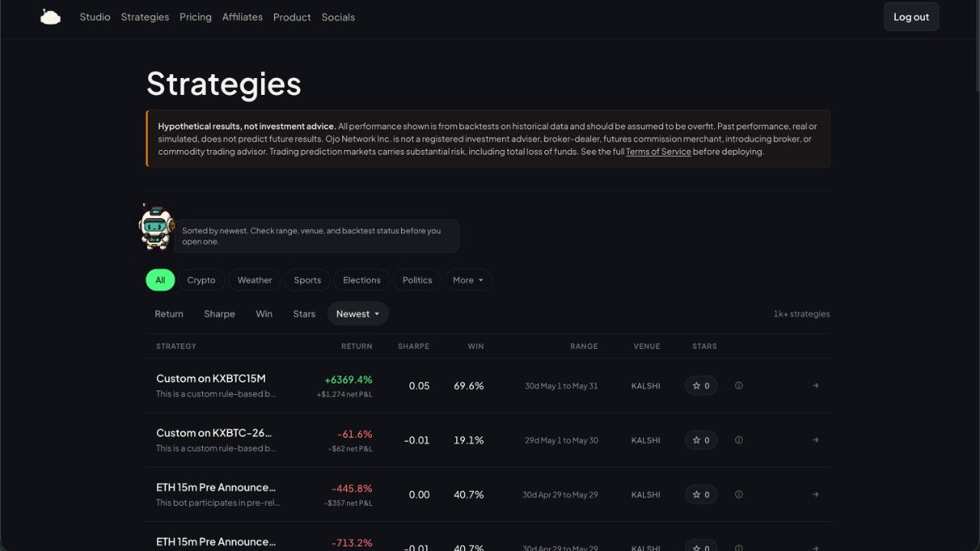Click the '1k+ strategies' count
The width and height of the screenshot is (980, 551).
[802, 314]
